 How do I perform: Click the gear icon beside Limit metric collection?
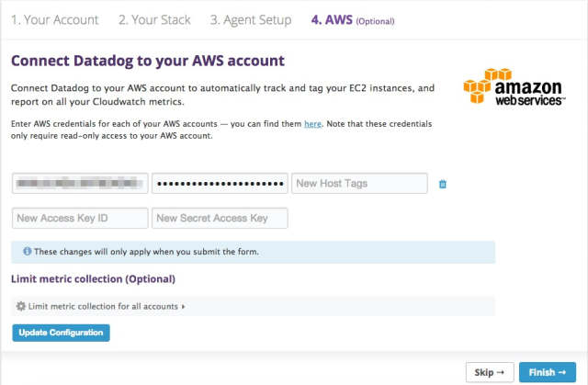tap(21, 306)
